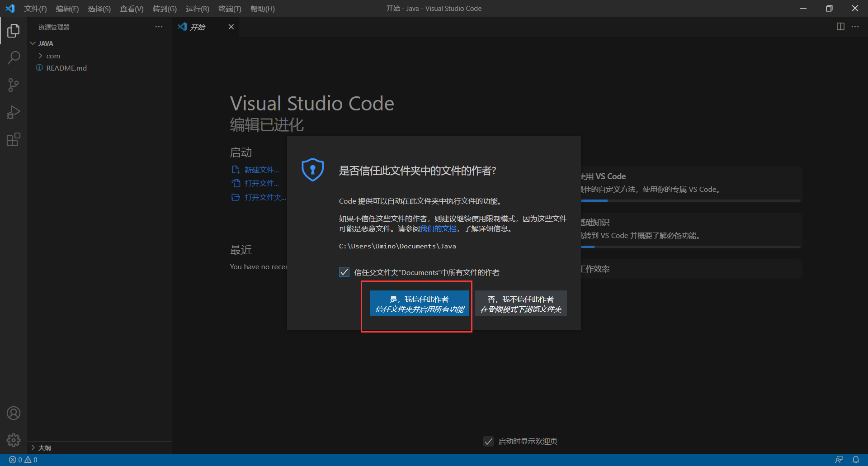This screenshot has height=466, width=868.
Task: Open explorer's more actions ellipsis
Action: pos(159,27)
